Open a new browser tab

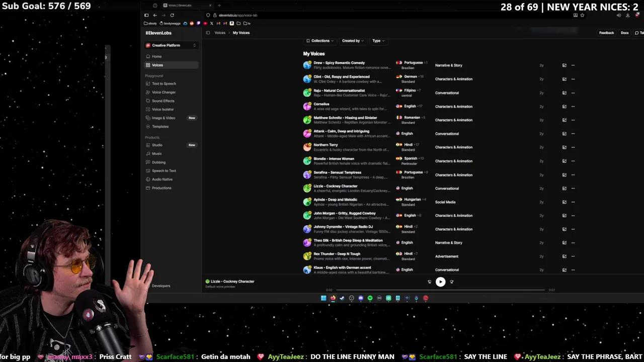pos(219,6)
